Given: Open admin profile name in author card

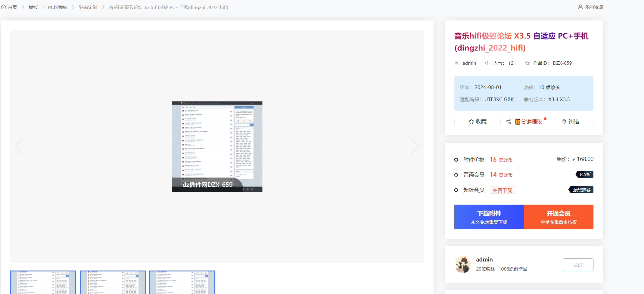Looking at the screenshot, I should click(x=484, y=259).
